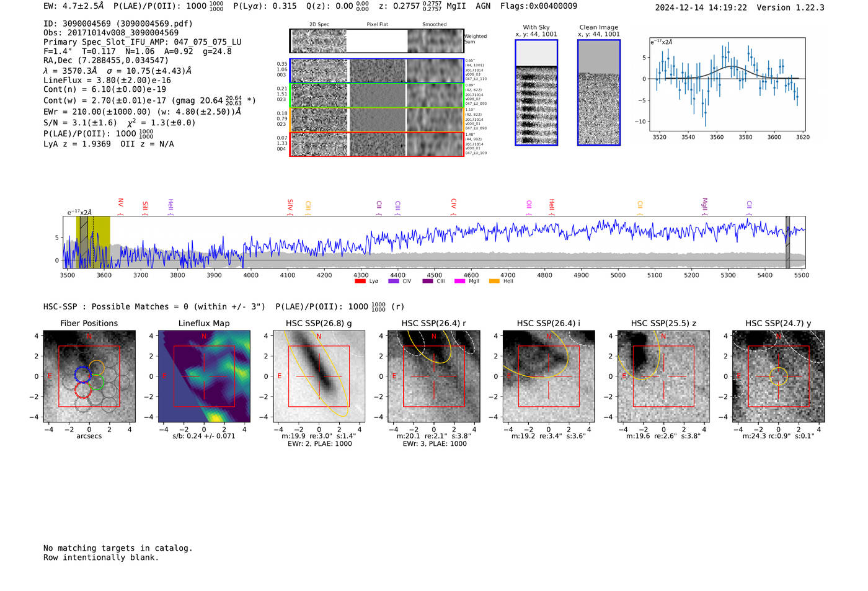868x591 pixels.
Task: Click 'Row intentionally blank.' text
Action: tap(101, 558)
